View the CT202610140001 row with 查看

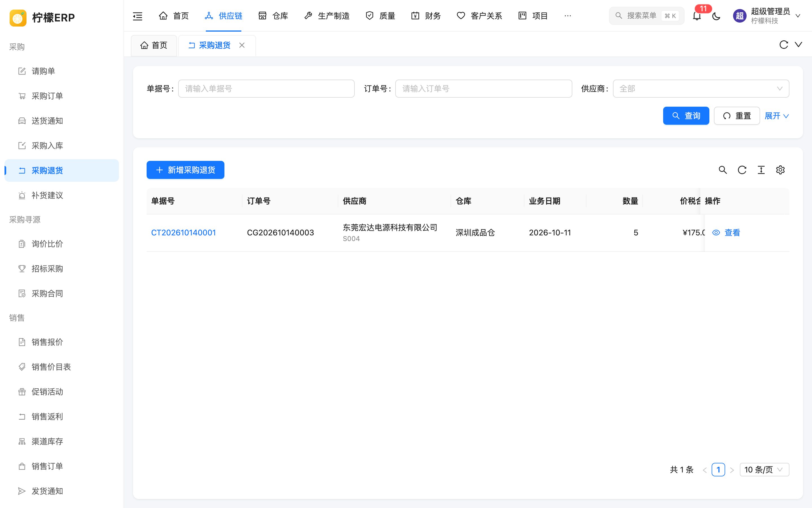coord(726,233)
